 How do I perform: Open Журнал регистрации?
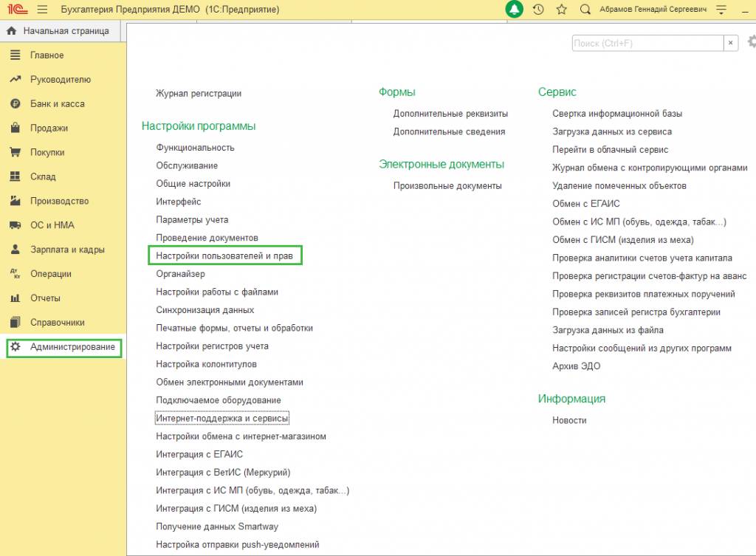tap(198, 94)
